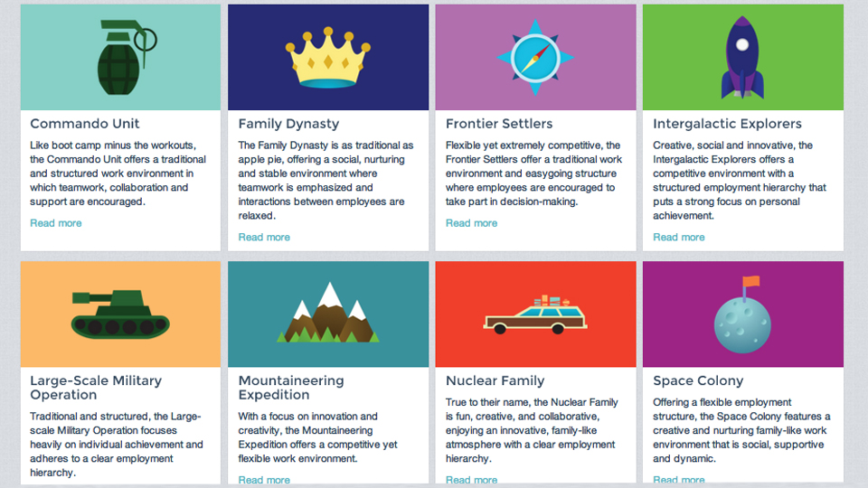Follow Read more for Intergalactic Explorers

click(678, 238)
